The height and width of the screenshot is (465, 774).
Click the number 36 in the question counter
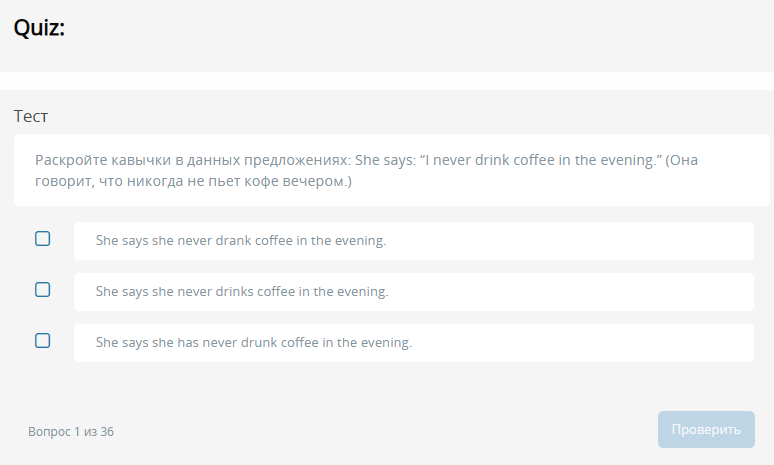point(107,432)
